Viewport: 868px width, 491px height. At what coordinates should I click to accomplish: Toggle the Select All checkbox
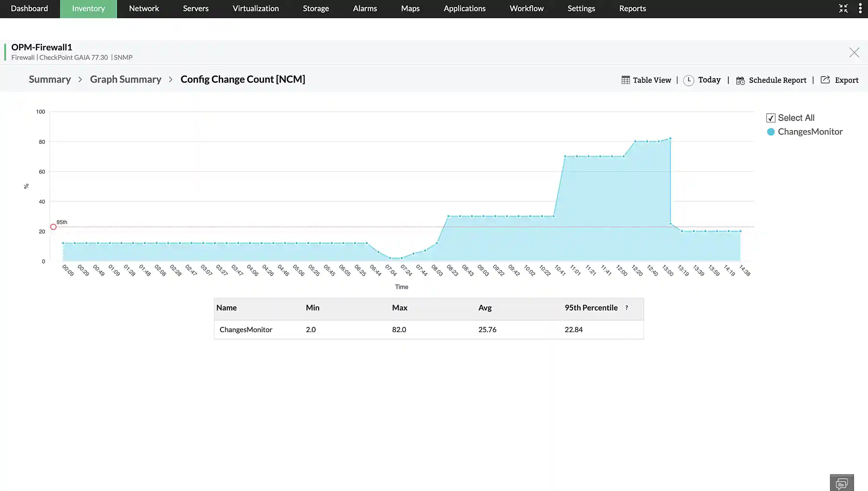pyautogui.click(x=771, y=118)
